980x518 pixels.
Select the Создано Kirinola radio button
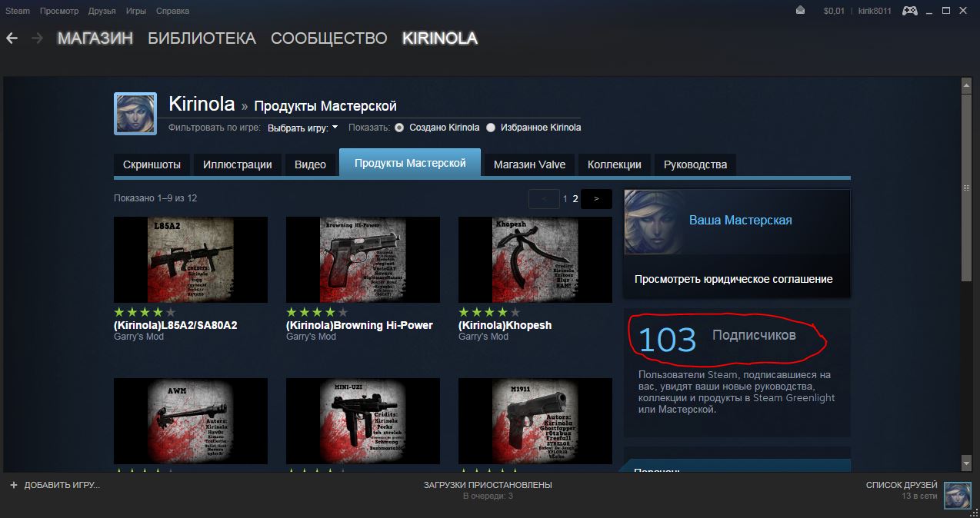[398, 128]
